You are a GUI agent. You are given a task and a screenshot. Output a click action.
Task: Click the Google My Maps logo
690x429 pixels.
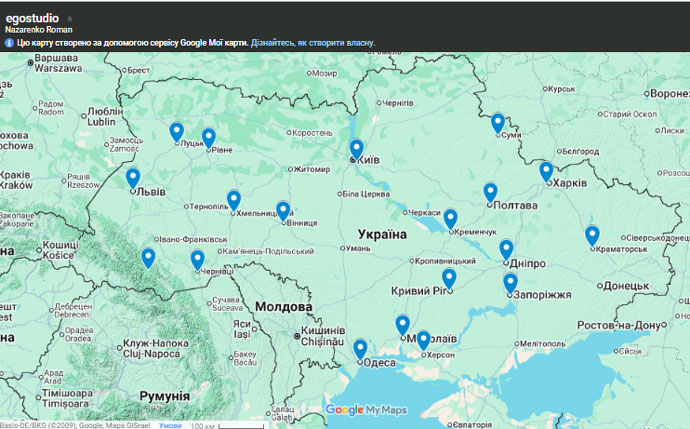pos(367,409)
